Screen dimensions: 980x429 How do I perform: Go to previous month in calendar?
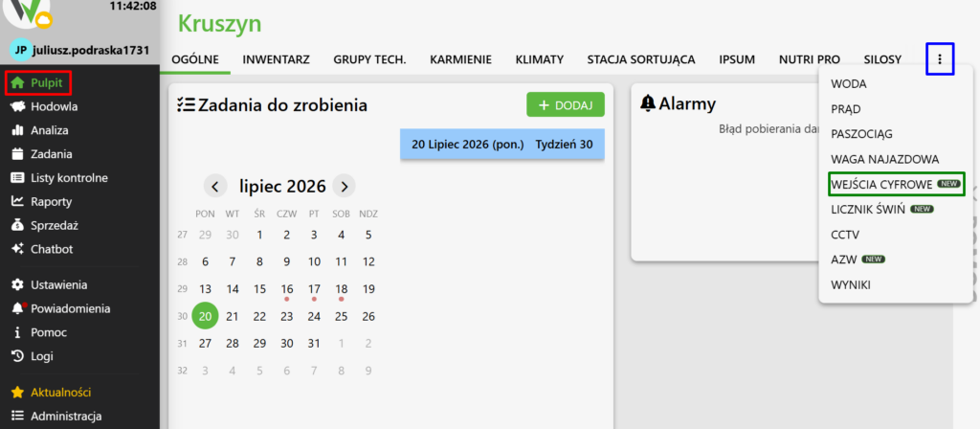(x=215, y=186)
